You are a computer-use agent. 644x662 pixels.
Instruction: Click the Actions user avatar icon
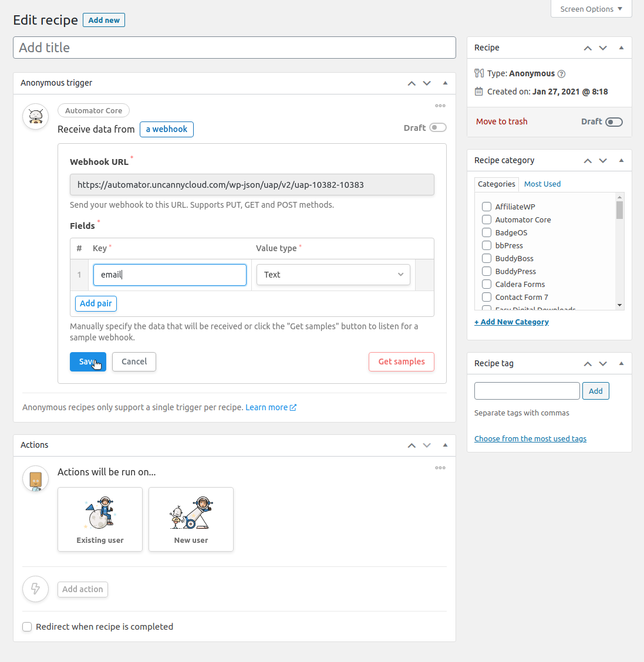click(x=35, y=479)
